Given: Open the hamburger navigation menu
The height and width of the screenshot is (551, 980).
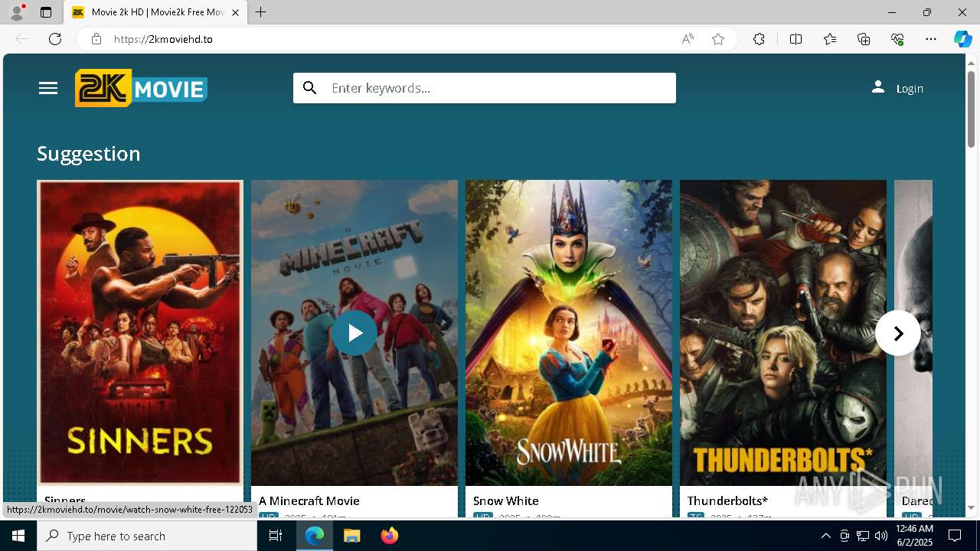Looking at the screenshot, I should pos(48,88).
